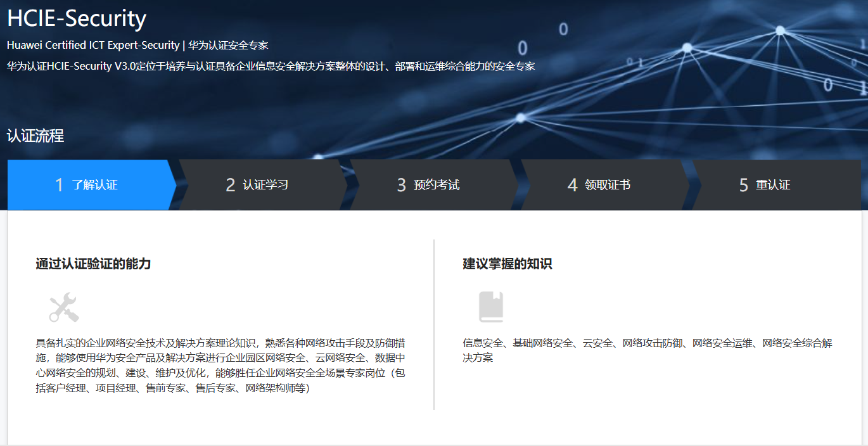Click the book icon under 建议掌握的知识
Viewport: 868px width, 446px height.
[x=491, y=307]
